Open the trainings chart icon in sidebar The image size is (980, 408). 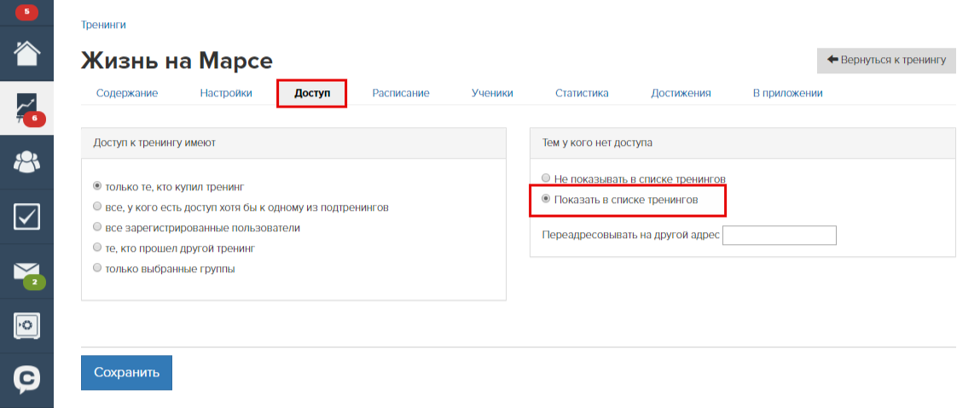pyautogui.click(x=27, y=107)
